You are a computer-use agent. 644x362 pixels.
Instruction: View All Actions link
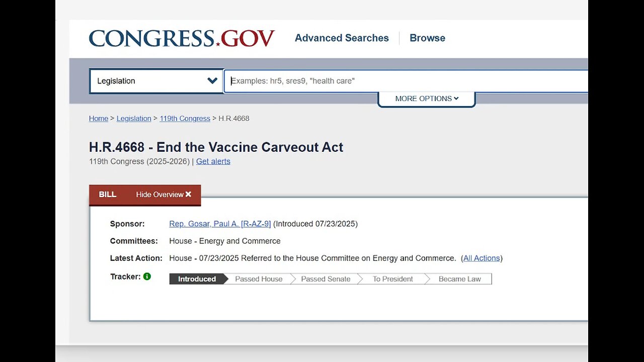481,258
